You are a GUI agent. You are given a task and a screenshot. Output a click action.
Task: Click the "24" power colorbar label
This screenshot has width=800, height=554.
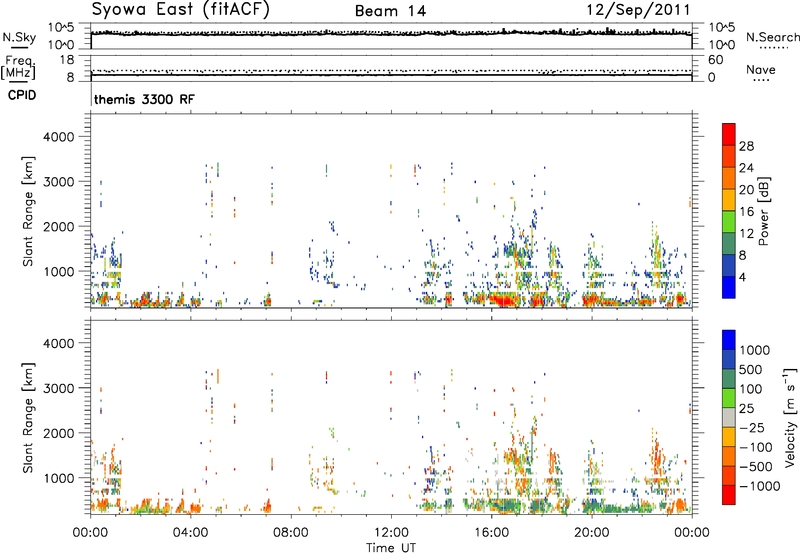pos(746,168)
